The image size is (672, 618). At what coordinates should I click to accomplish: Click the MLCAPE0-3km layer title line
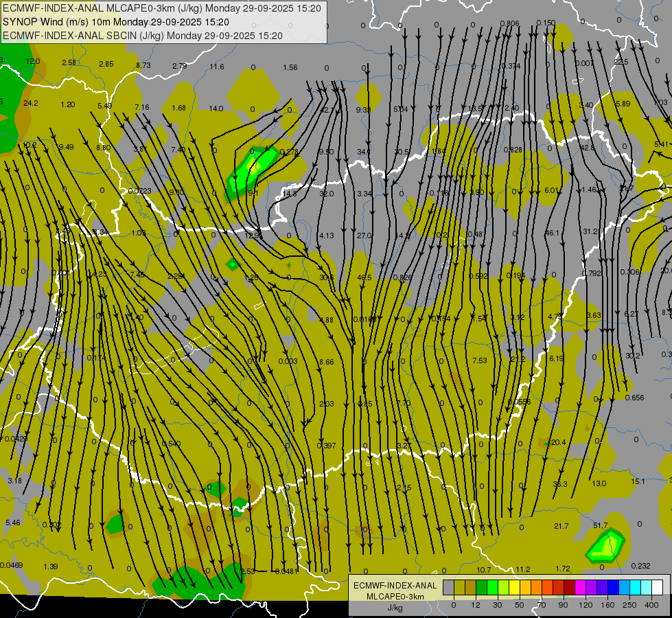(161, 8)
